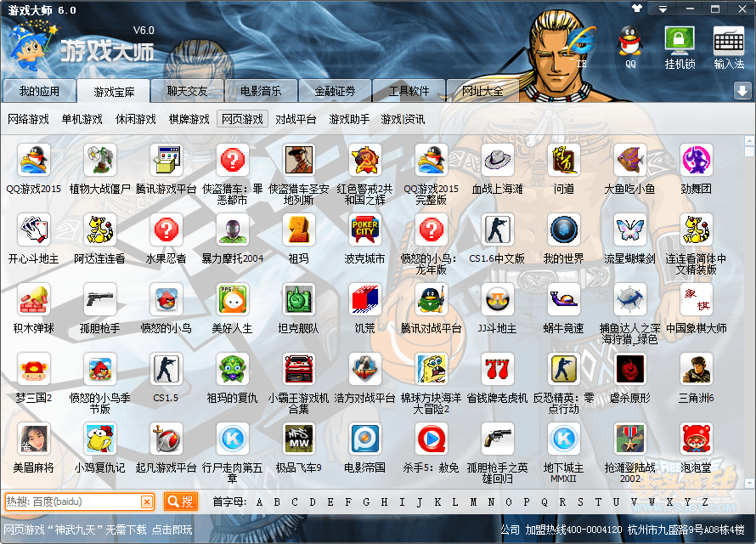Launch 积木弹球 game
This screenshot has height=544, width=756.
click(x=34, y=299)
